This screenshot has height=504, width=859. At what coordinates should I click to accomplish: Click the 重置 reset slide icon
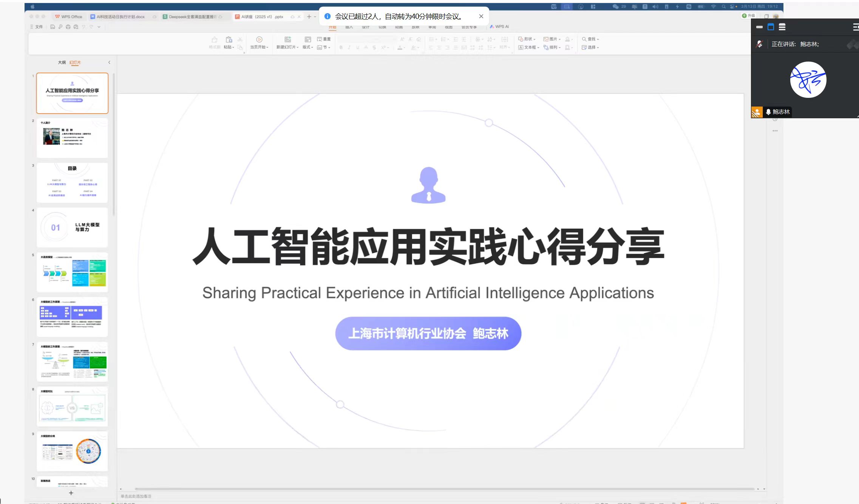324,39
